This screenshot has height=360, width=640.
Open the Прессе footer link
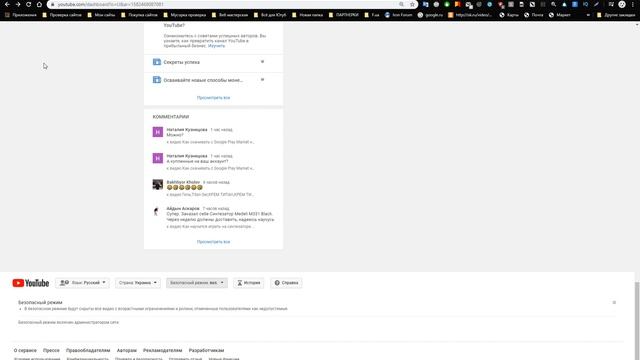pos(51,351)
